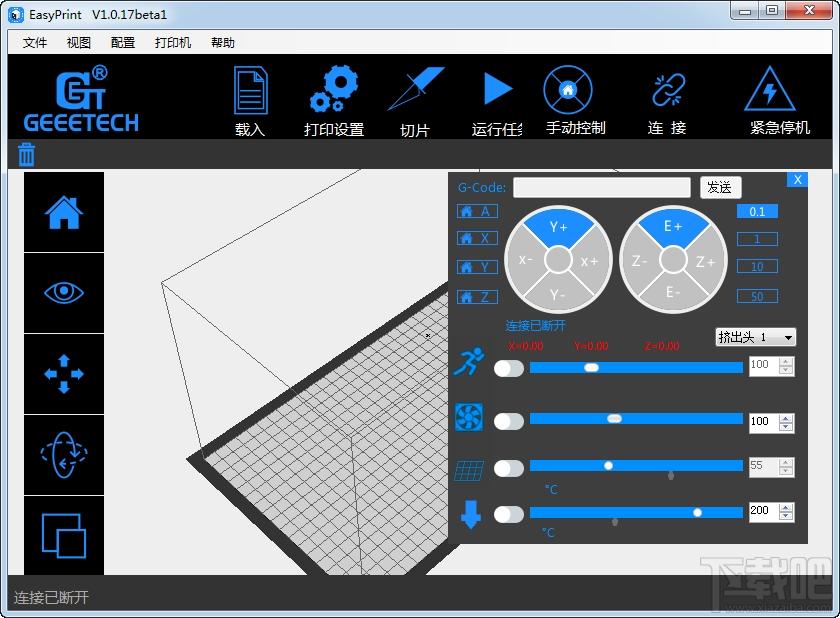Open 手动控制 manual control icon
This screenshot has height=618, width=840.
pyautogui.click(x=568, y=91)
